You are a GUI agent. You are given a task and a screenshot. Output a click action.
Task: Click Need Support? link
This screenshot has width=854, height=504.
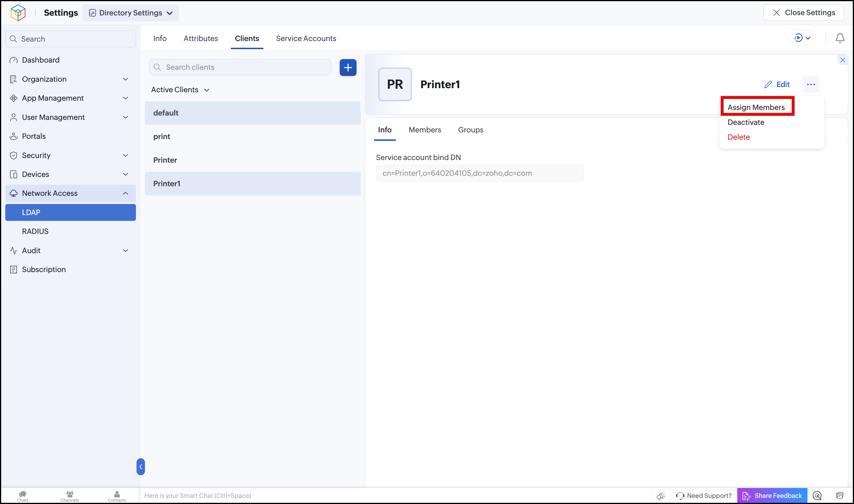click(x=704, y=496)
